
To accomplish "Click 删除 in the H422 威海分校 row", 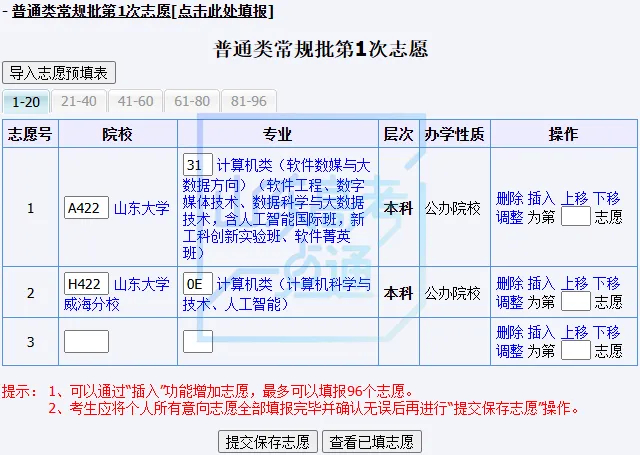I will point(509,283).
